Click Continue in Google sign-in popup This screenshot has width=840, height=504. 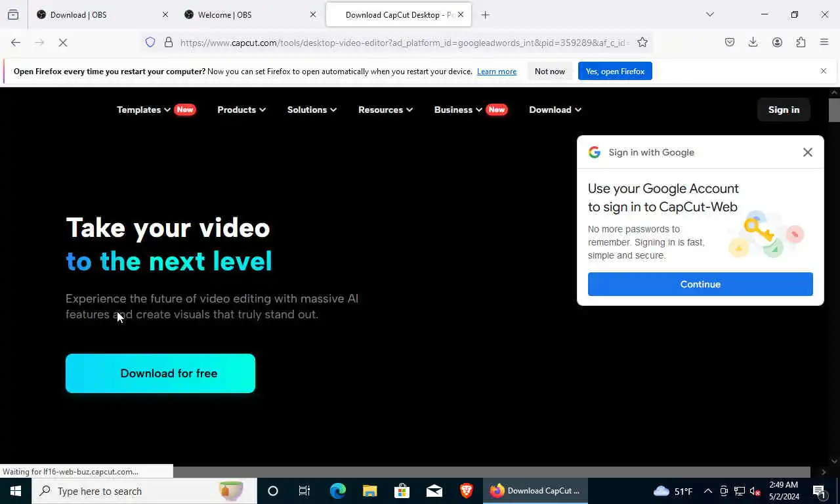(x=700, y=284)
